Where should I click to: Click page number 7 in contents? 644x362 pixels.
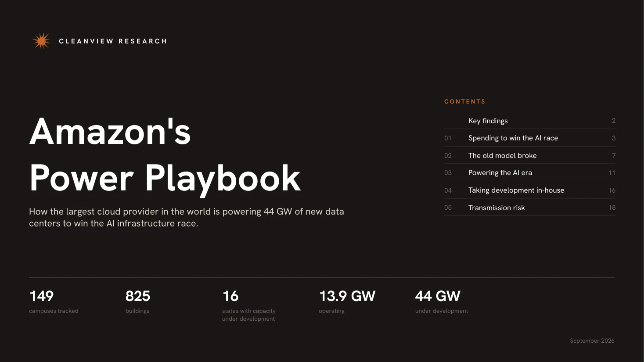pos(614,156)
